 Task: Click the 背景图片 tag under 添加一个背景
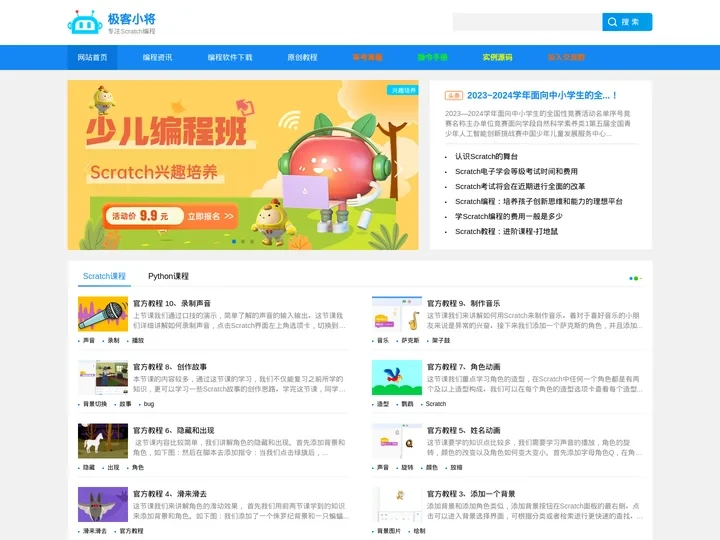click(x=389, y=530)
